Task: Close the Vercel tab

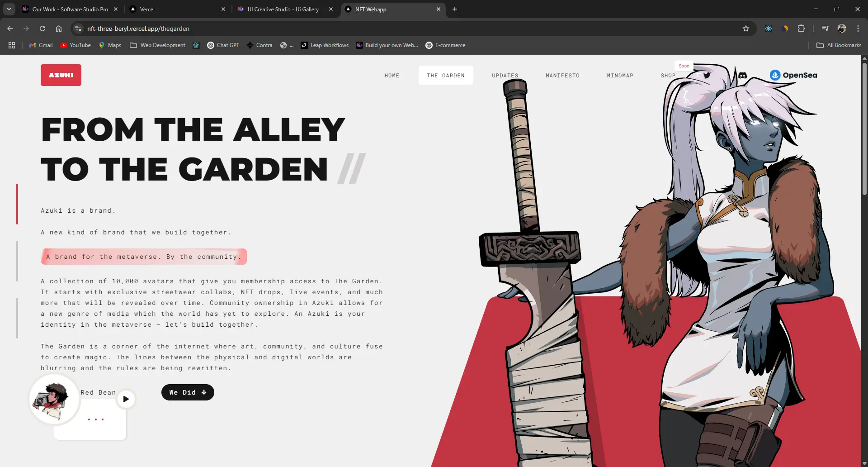Action: [x=223, y=9]
